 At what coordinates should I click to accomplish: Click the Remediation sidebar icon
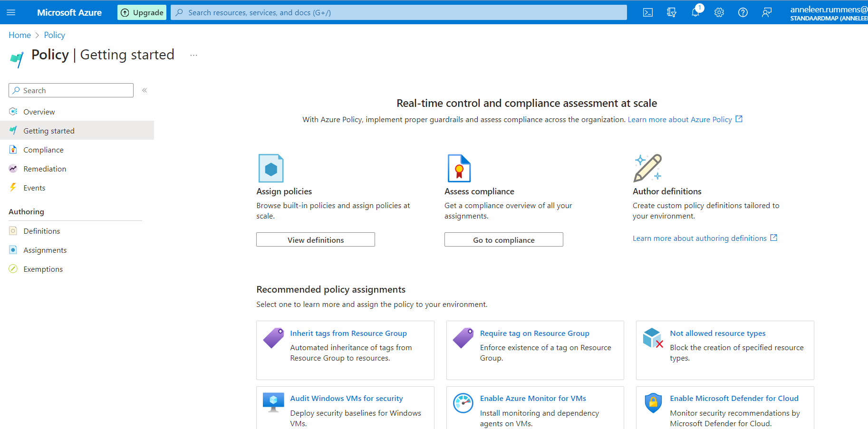(x=13, y=169)
